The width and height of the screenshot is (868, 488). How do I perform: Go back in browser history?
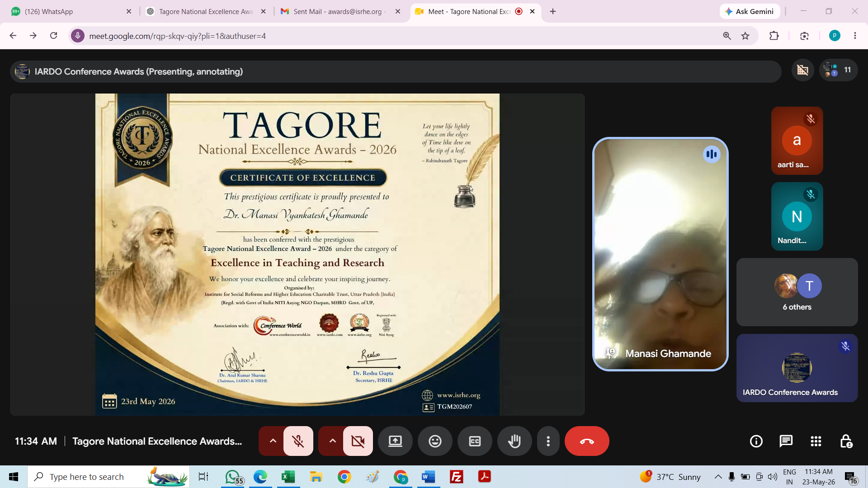pyautogui.click(x=13, y=36)
